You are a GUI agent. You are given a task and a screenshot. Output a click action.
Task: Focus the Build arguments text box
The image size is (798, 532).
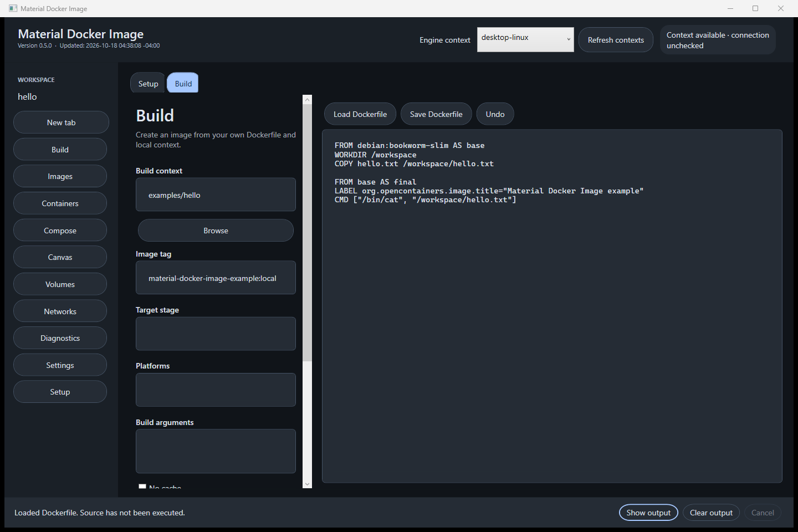[x=216, y=451]
